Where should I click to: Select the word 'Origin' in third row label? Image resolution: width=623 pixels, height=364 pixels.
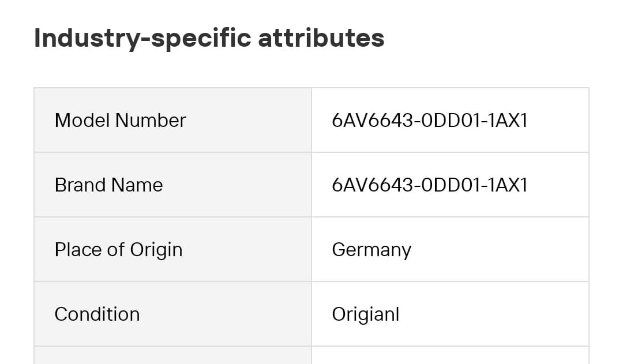pos(156,251)
